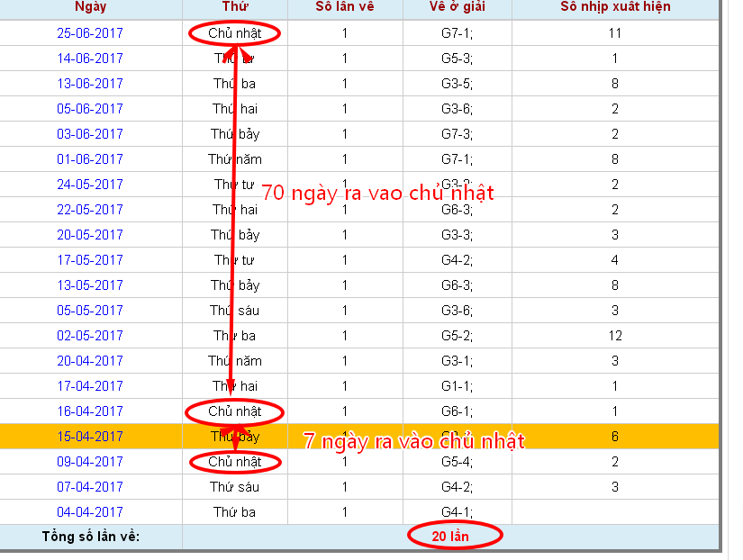The width and height of the screenshot is (743, 560).
Task: Open the 24-05-2017 date link
Action: (90, 185)
